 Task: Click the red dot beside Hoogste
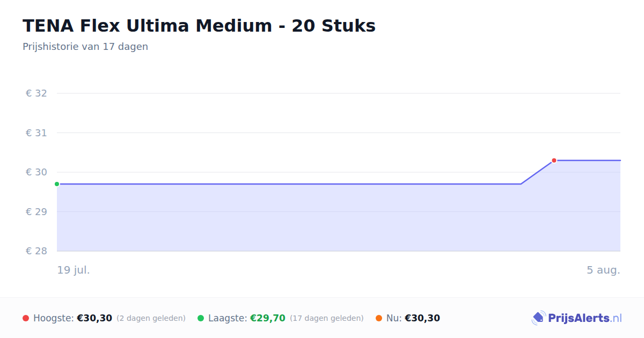pos(26,318)
